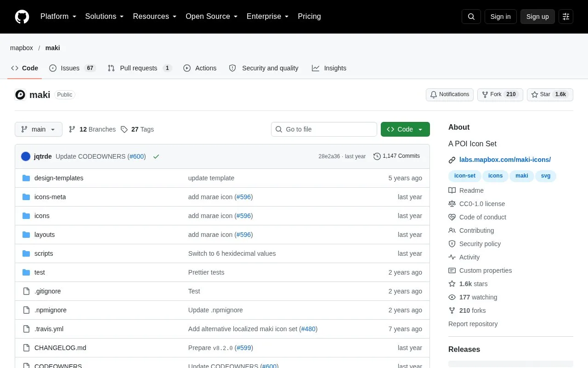Switch to the Issues tab
The height and width of the screenshot is (368, 588).
73,68
